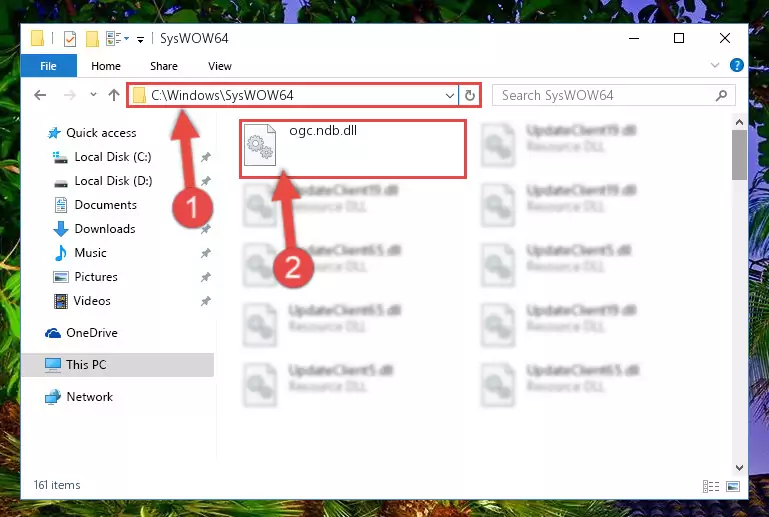The width and height of the screenshot is (769, 517).
Task: Click the Quick access star icon
Action: (x=54, y=133)
